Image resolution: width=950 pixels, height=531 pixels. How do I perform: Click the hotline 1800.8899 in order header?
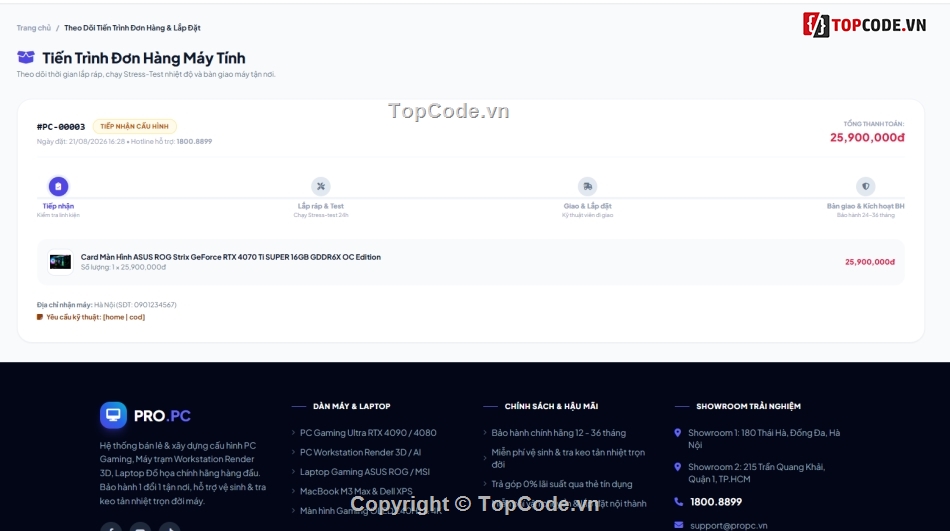(194, 141)
